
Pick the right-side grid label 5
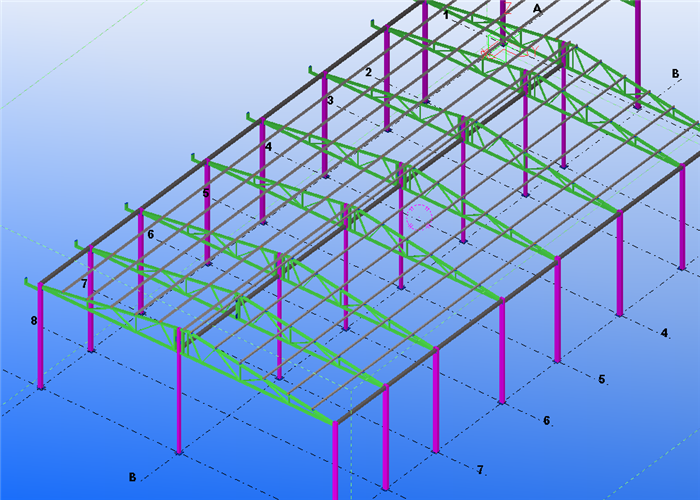602,379
